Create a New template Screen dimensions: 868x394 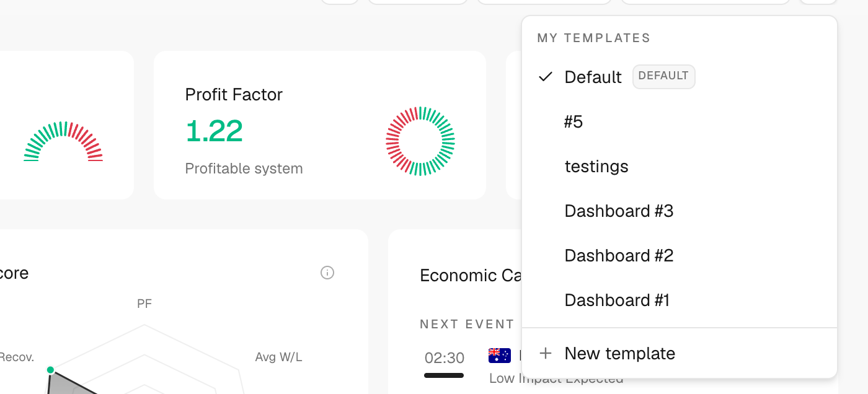tap(680, 353)
